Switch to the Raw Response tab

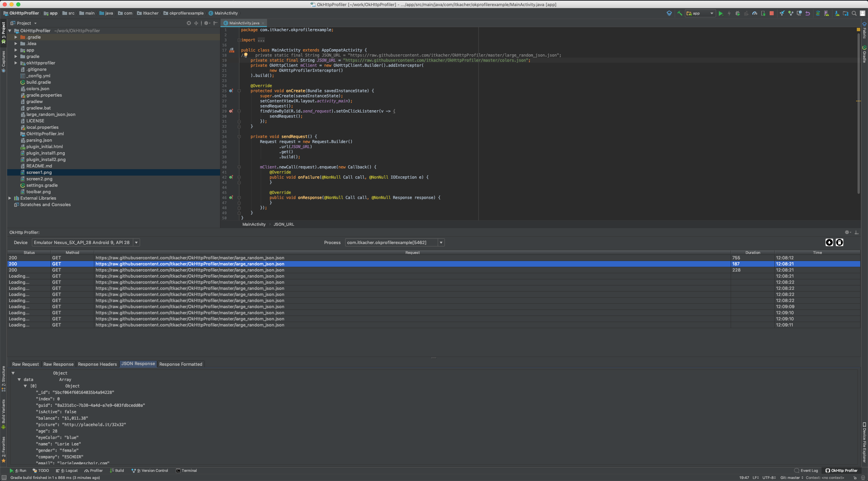(x=58, y=364)
